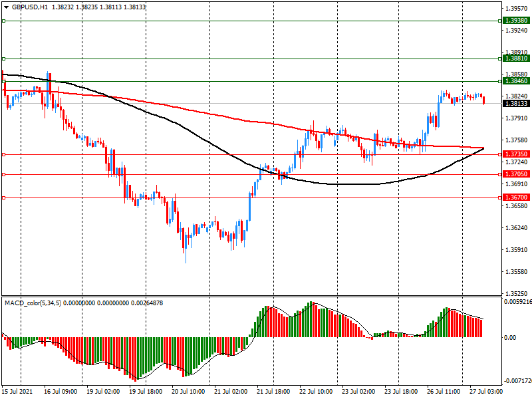Select the 1.35250 price scale value
This screenshot has height=399, width=532.
(x=517, y=294)
